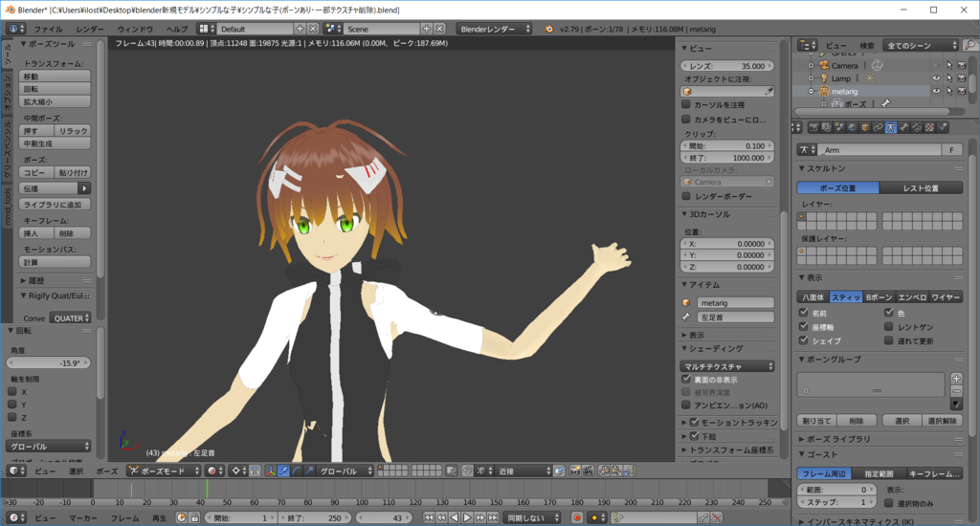Image resolution: width=980 pixels, height=526 pixels.
Task: Open the Texture properties checker icon
Action: (930, 127)
